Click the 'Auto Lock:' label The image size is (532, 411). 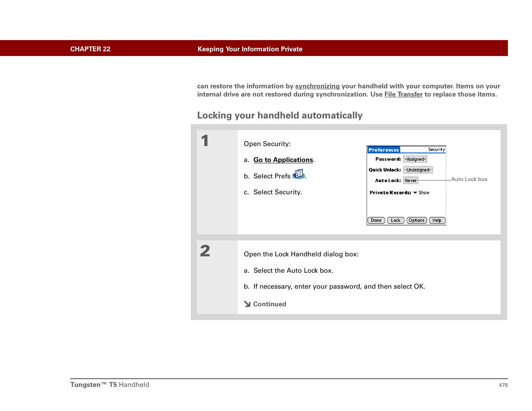388,181
